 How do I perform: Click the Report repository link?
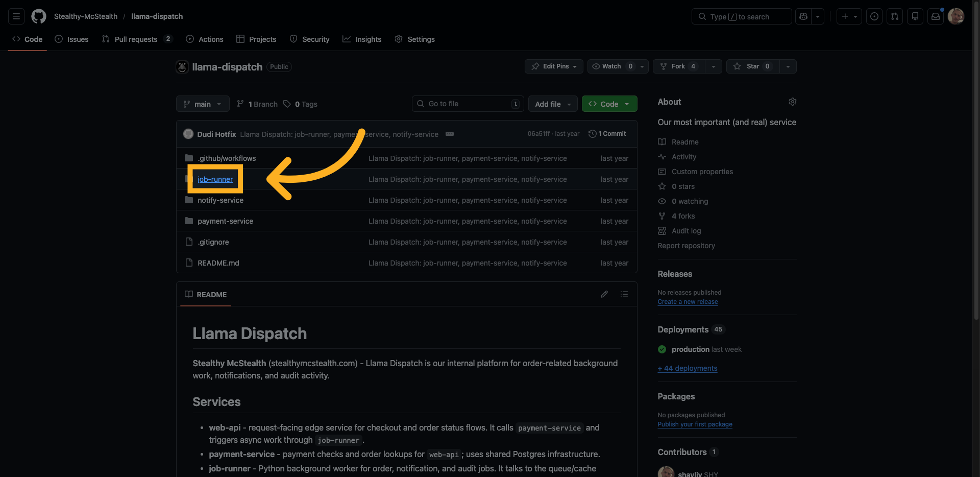click(686, 246)
